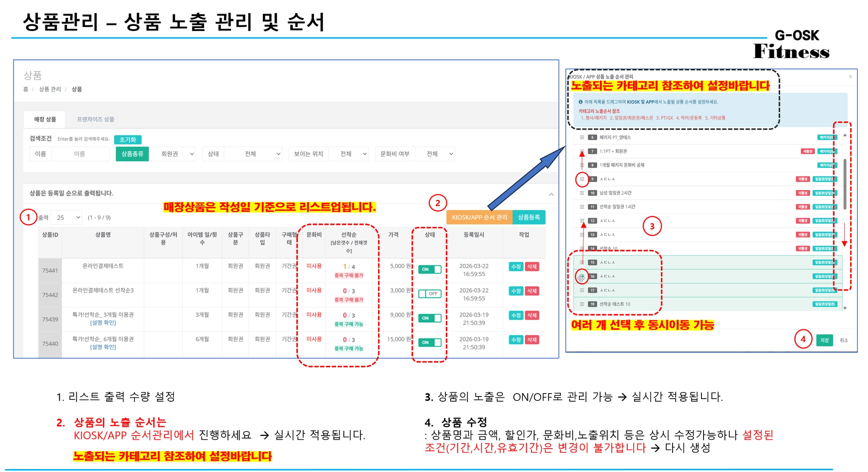Image resolution: width=868 pixels, height=472 pixels.
Task: Select the 매장 상품 tab
Action: [45, 120]
